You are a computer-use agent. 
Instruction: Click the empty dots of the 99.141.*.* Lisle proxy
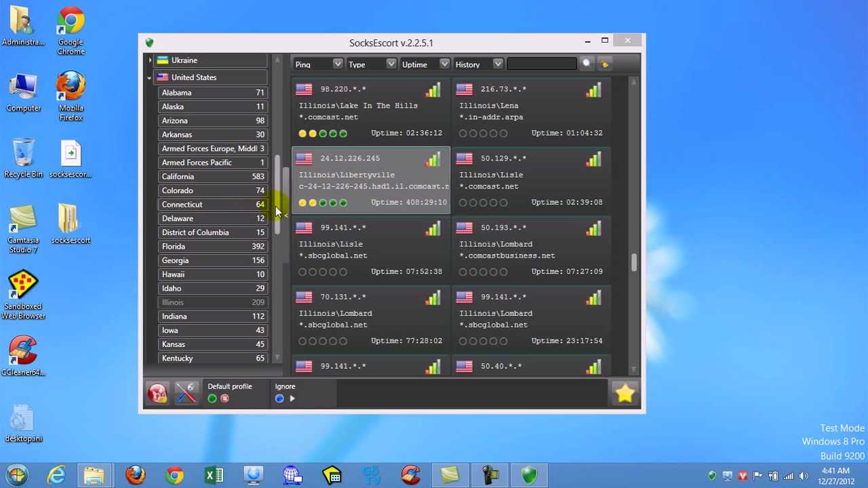[x=323, y=272]
